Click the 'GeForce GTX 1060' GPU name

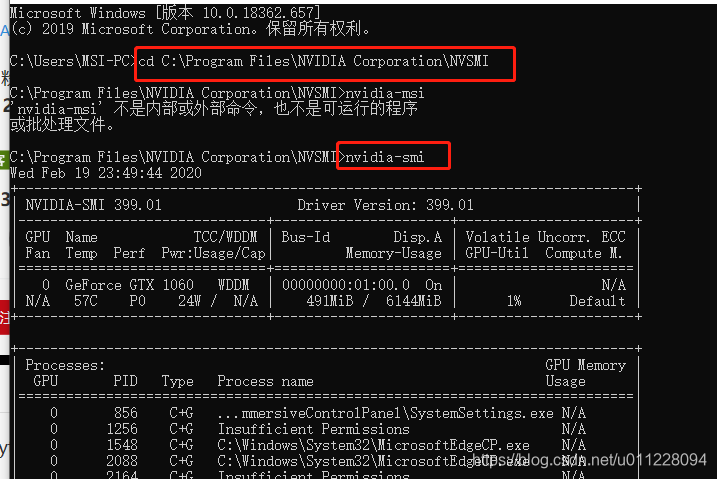click(x=129, y=285)
